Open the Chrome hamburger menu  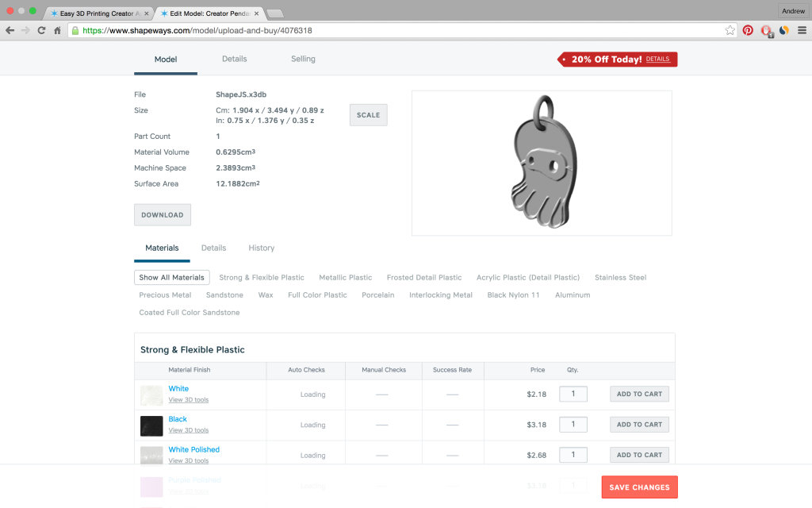(x=802, y=30)
